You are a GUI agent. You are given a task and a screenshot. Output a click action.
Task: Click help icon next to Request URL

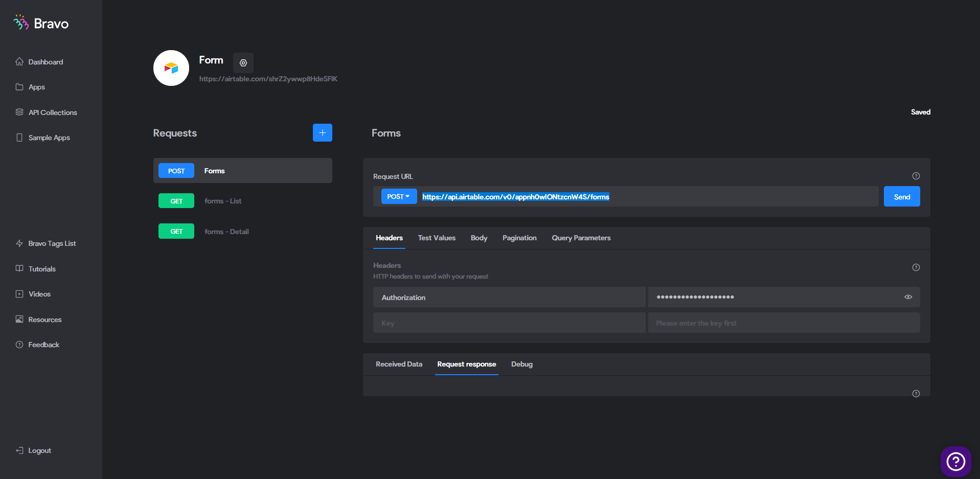[x=916, y=176]
